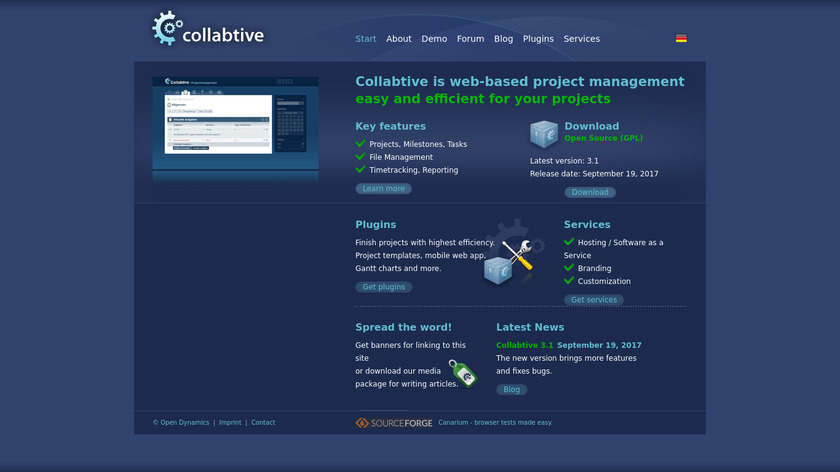This screenshot has height=472, width=840.
Task: Switch language via the German flag icon
Action: [x=681, y=39]
